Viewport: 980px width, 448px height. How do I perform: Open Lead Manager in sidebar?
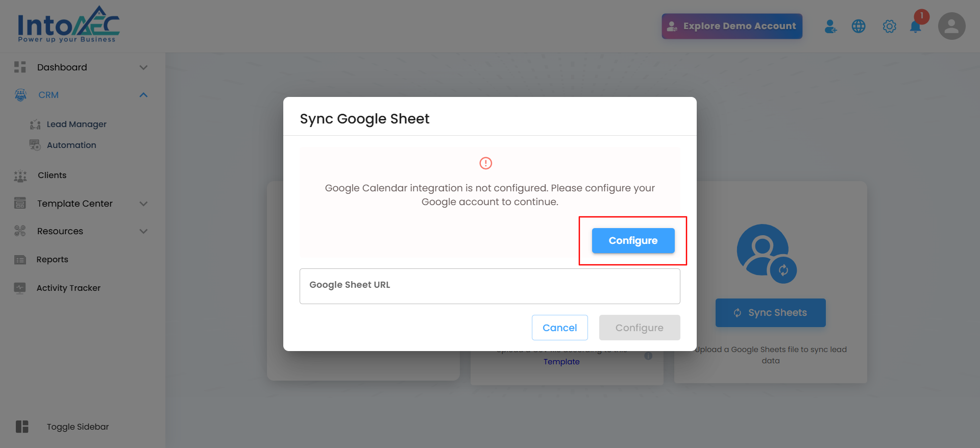pyautogui.click(x=77, y=125)
